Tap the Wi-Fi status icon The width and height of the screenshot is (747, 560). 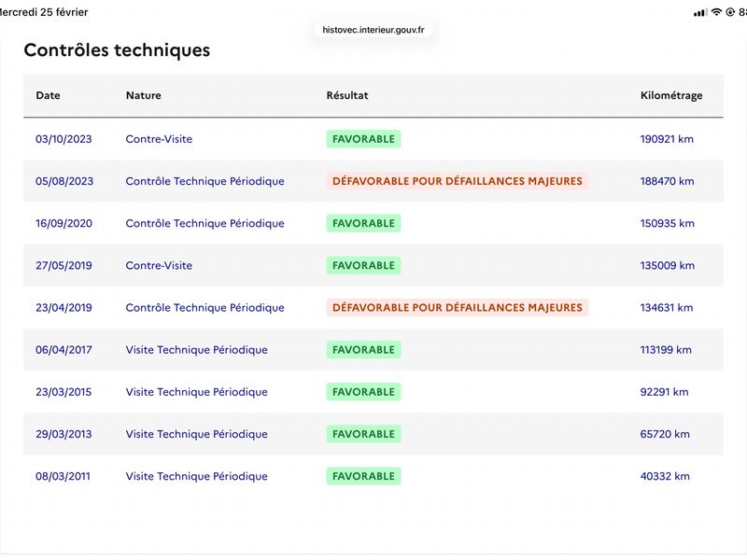point(716,12)
